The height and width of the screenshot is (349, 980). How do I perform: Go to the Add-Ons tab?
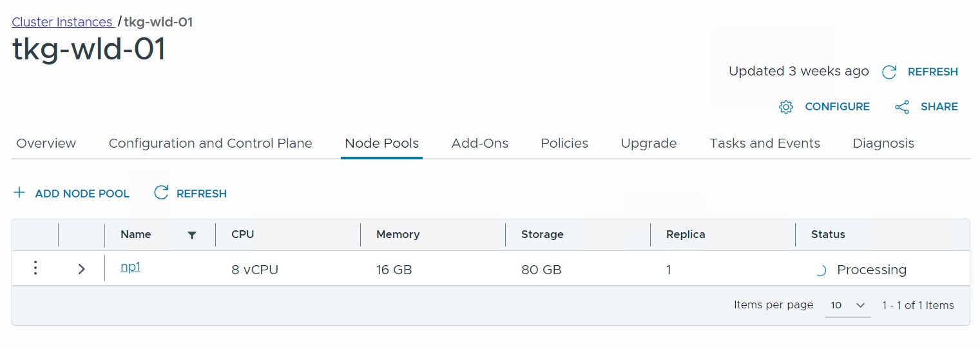pos(479,143)
